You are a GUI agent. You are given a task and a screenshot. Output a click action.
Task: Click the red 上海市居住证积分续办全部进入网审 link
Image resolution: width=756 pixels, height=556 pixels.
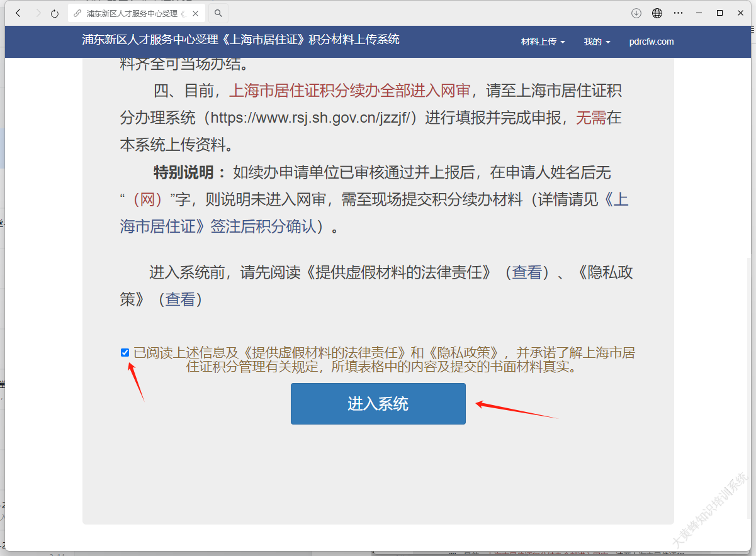(349, 91)
